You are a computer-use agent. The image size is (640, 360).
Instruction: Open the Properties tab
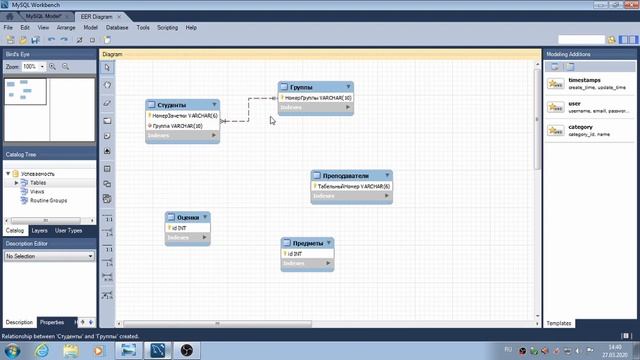click(52, 322)
